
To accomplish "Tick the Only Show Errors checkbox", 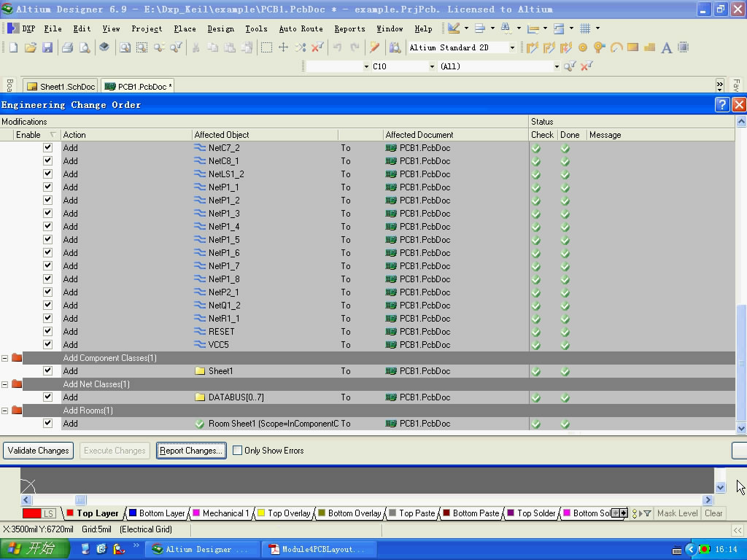I will [237, 450].
